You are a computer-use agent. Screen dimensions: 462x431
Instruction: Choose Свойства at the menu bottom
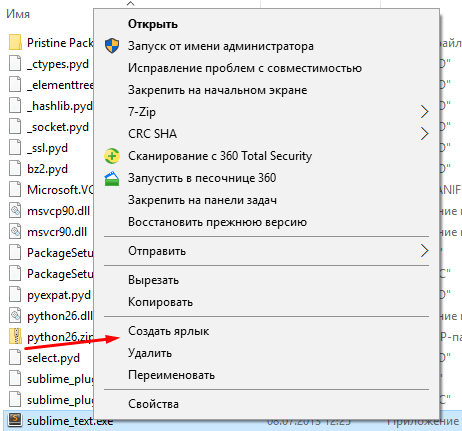point(153,404)
